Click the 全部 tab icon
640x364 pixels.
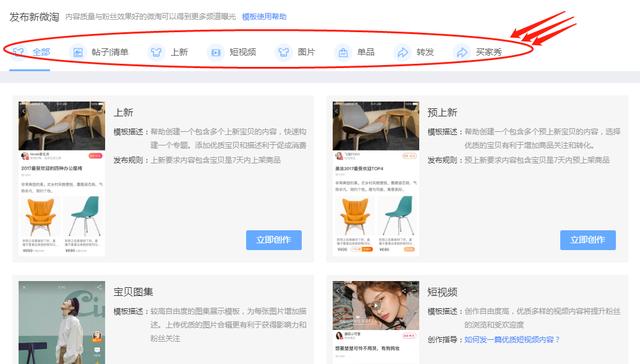18,52
